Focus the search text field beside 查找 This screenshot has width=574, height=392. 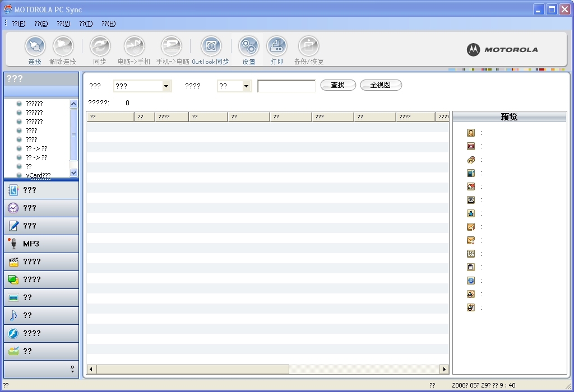[x=286, y=86]
